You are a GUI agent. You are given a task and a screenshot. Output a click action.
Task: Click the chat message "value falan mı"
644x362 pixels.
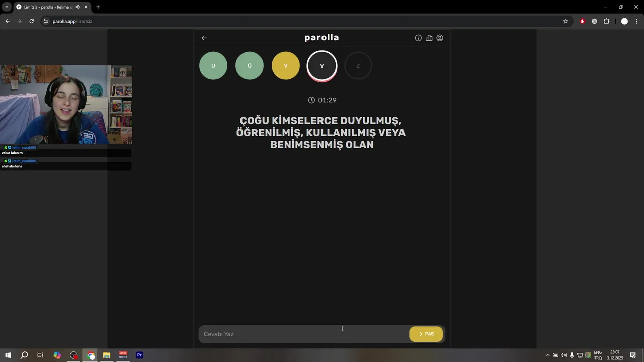[x=13, y=153]
